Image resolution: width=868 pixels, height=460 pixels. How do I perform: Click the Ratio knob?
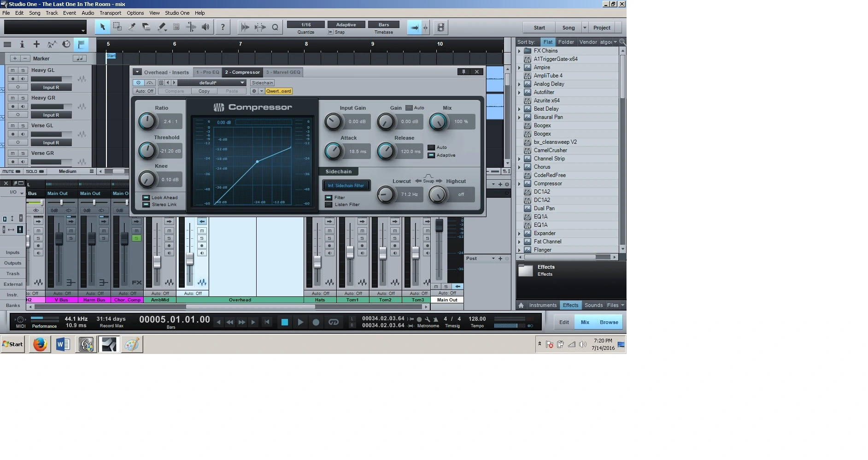point(147,121)
